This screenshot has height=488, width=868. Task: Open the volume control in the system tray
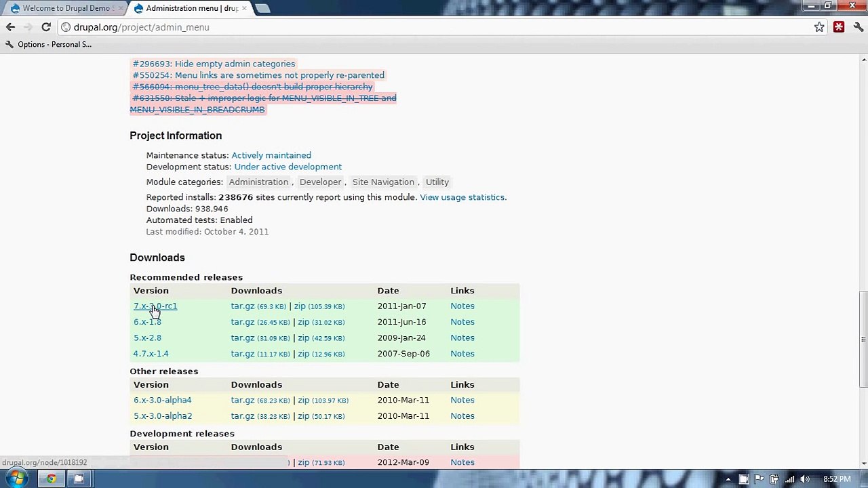coord(805,479)
